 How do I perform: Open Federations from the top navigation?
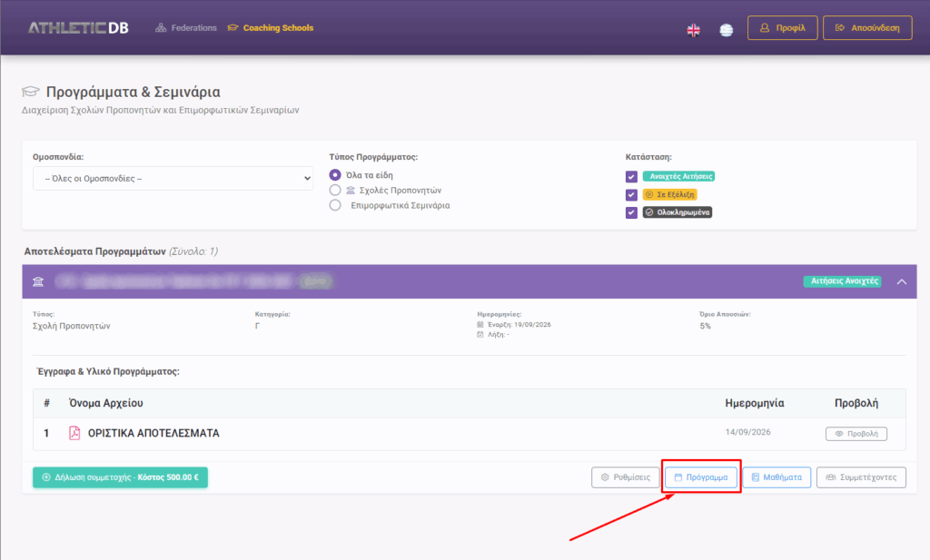(x=186, y=28)
